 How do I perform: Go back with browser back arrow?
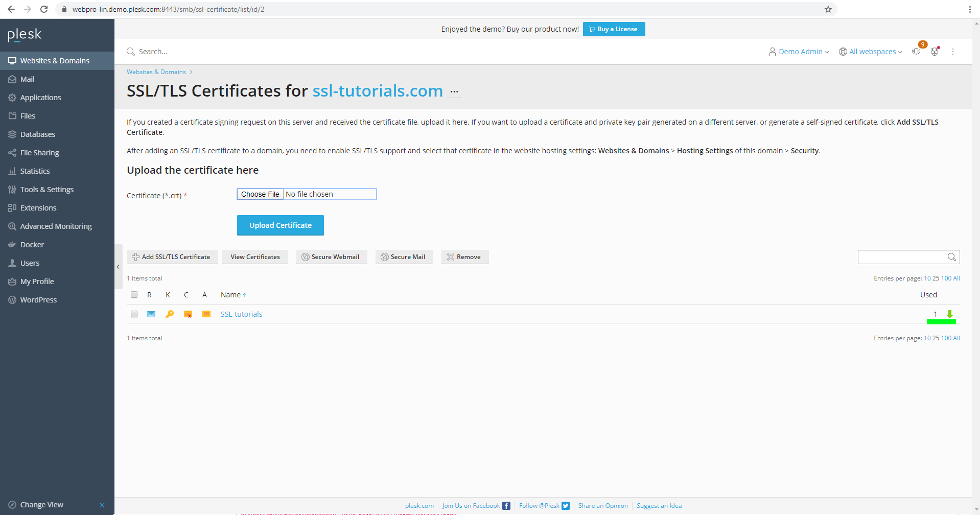click(11, 9)
